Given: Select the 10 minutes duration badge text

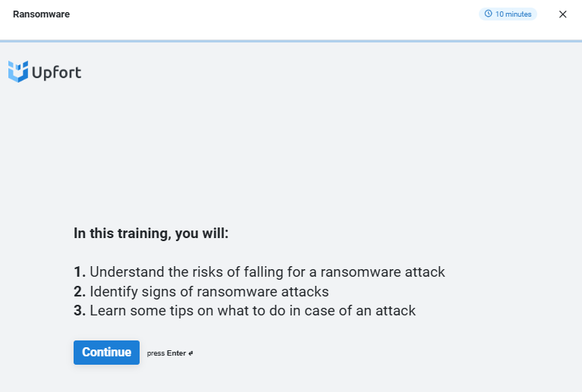Looking at the screenshot, I should [514, 14].
